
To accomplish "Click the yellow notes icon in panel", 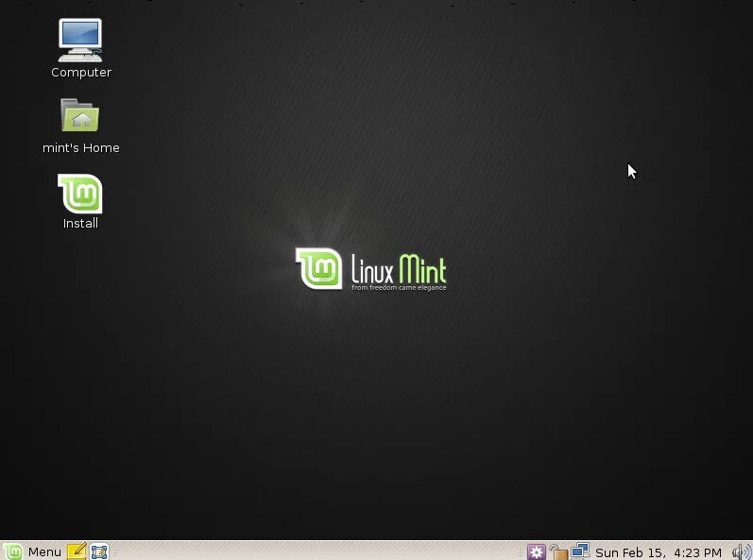I will point(77,552).
